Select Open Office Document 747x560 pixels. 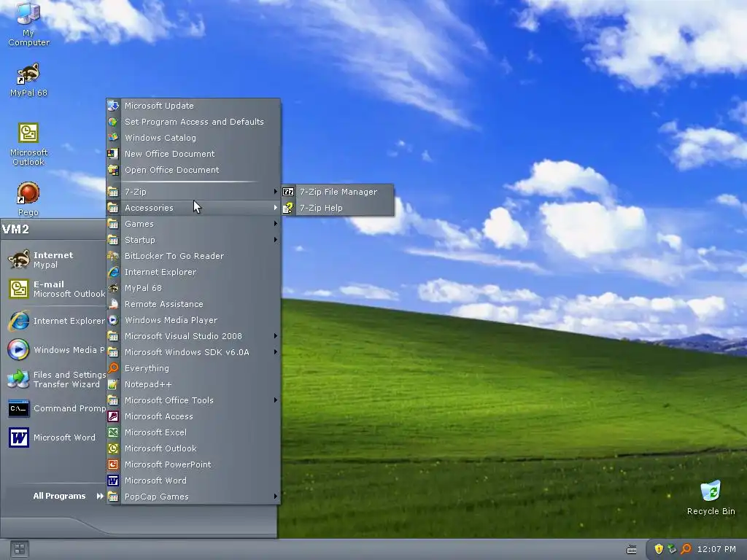pos(193,170)
